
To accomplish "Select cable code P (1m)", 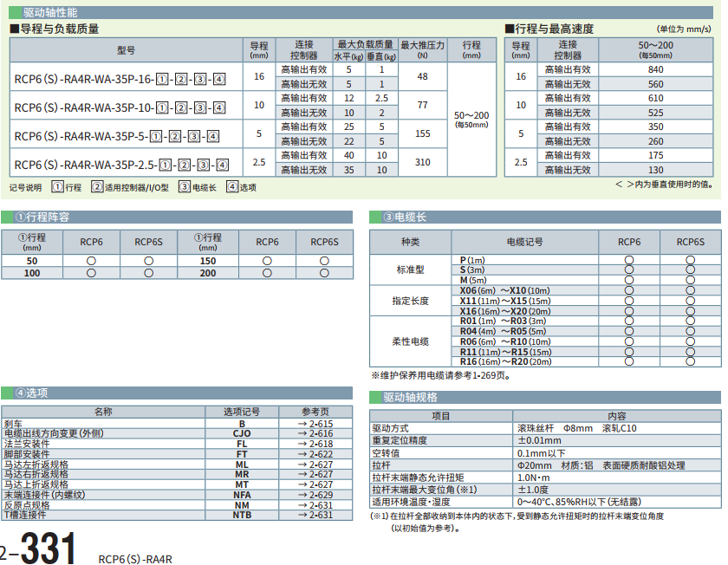I will click(x=472, y=260).
